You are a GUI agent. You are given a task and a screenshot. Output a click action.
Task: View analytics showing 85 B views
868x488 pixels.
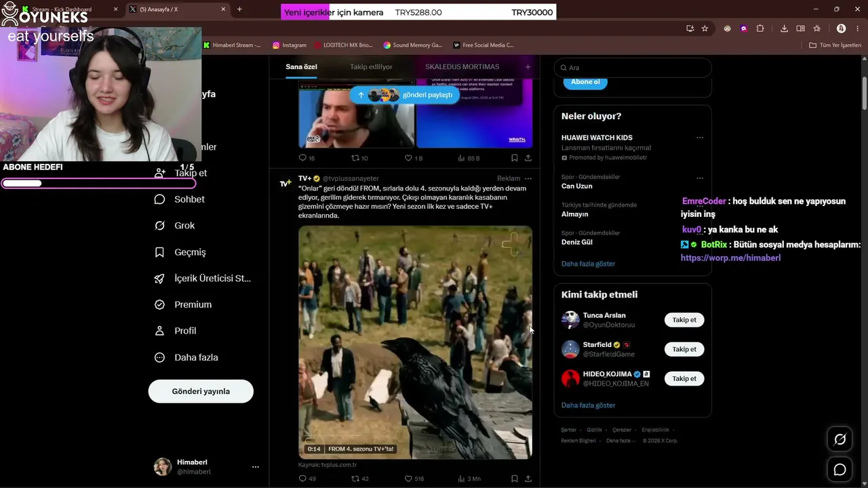[461, 158]
